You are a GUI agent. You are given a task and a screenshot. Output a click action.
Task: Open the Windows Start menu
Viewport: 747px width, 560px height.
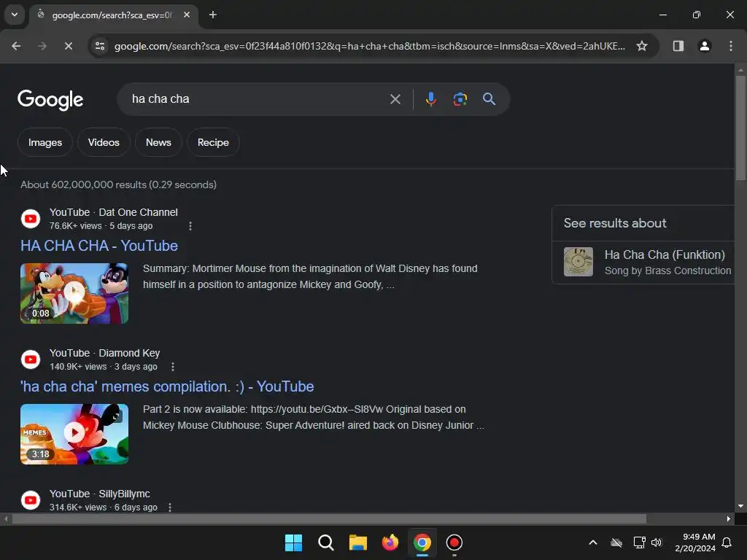click(293, 542)
